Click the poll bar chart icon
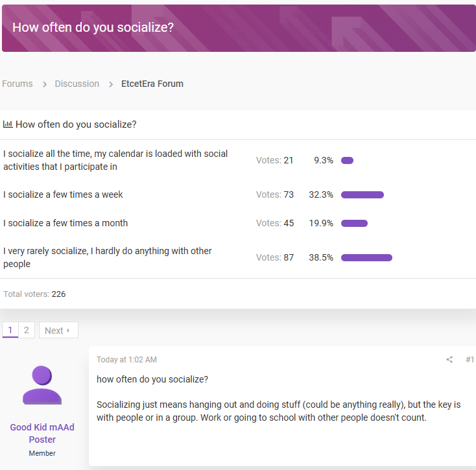The image size is (476, 470). click(8, 124)
